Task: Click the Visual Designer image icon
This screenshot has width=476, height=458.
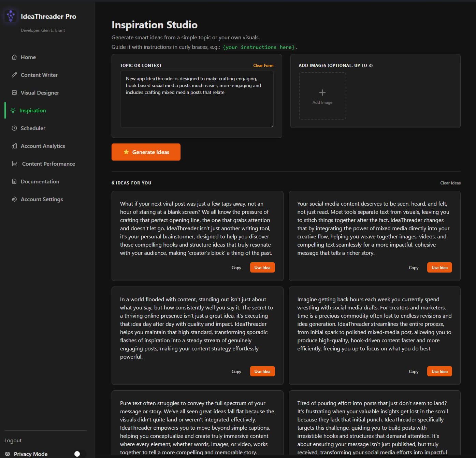Action: [14, 93]
